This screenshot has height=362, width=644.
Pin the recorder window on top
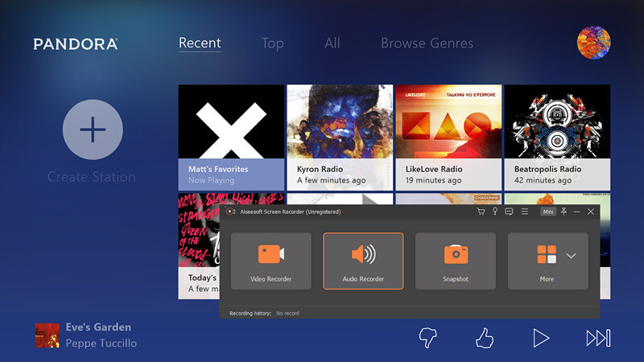click(x=564, y=212)
